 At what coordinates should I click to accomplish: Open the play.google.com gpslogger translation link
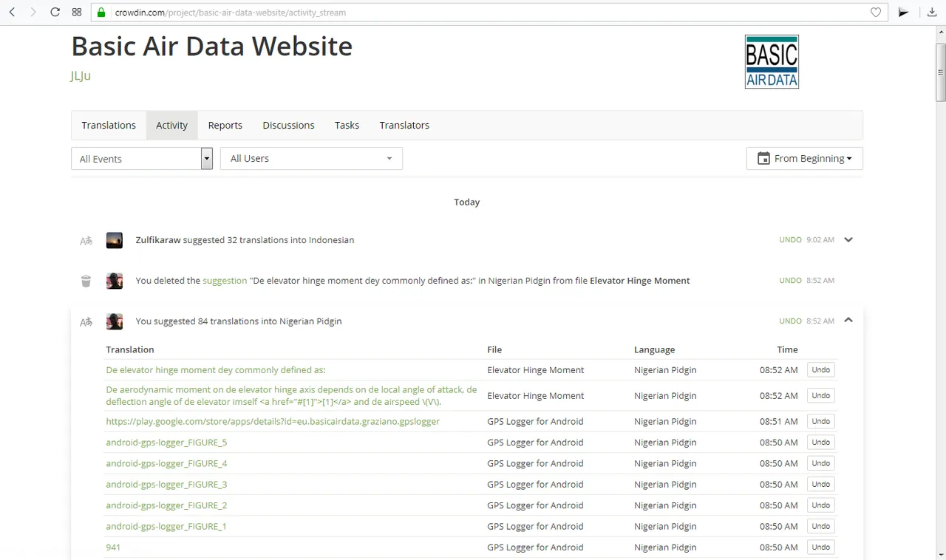(273, 421)
